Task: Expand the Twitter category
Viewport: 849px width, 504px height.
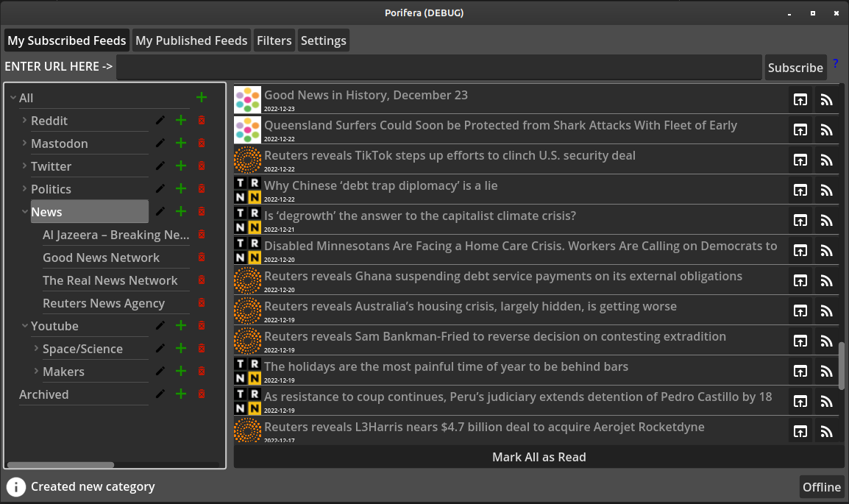Action: tap(24, 166)
